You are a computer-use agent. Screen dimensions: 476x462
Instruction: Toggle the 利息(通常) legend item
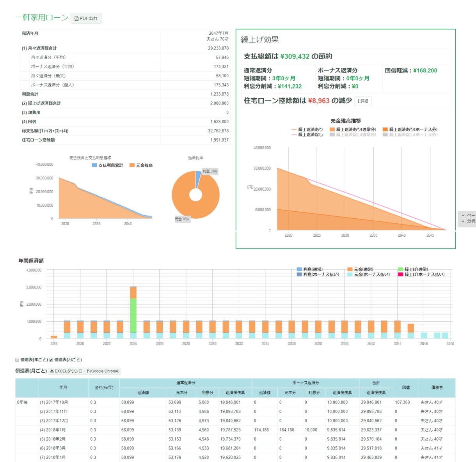310,269
